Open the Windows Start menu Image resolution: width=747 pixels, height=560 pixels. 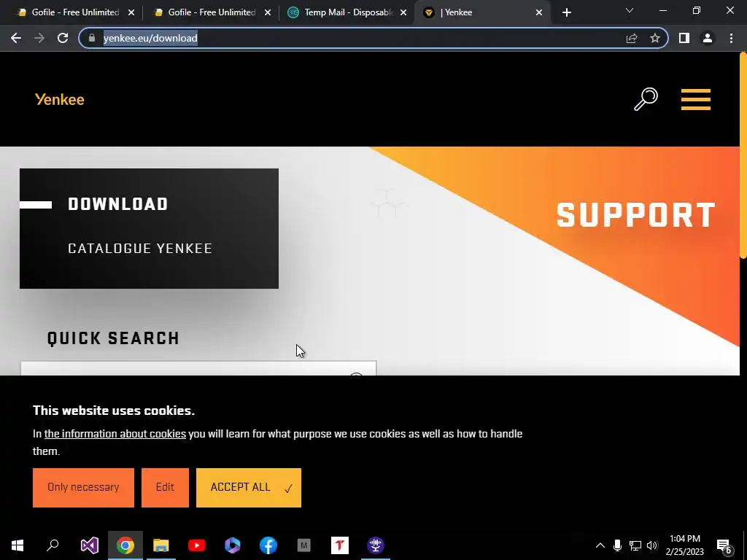click(x=18, y=545)
